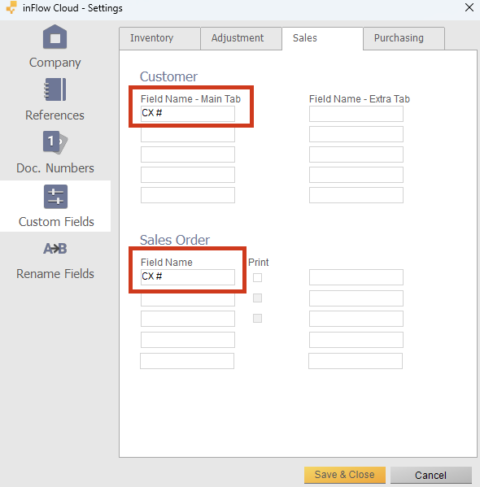Click fourth Sales Order right-column field
Image resolution: width=480 pixels, height=487 pixels.
tap(356, 340)
